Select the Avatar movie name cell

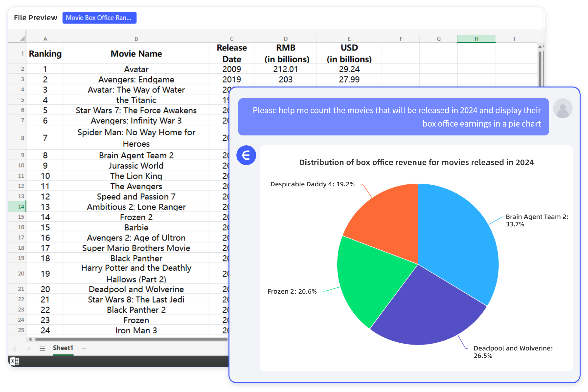(136, 69)
